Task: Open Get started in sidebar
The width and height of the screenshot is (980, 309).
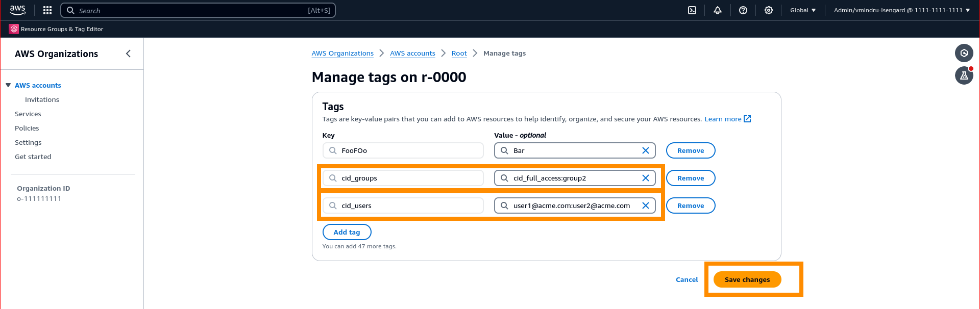Action: pyautogui.click(x=33, y=157)
